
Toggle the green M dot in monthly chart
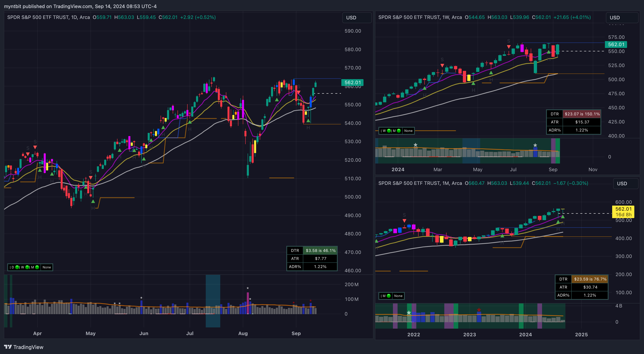pos(389,296)
